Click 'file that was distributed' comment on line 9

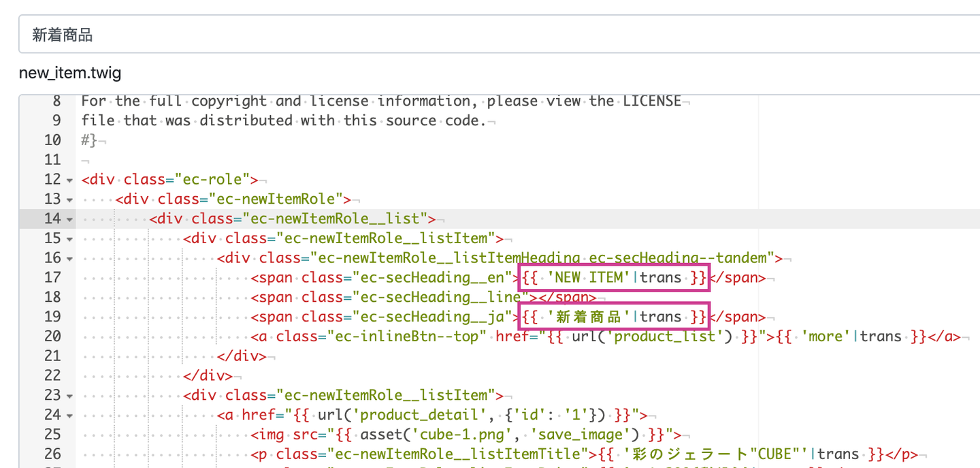click(x=191, y=121)
